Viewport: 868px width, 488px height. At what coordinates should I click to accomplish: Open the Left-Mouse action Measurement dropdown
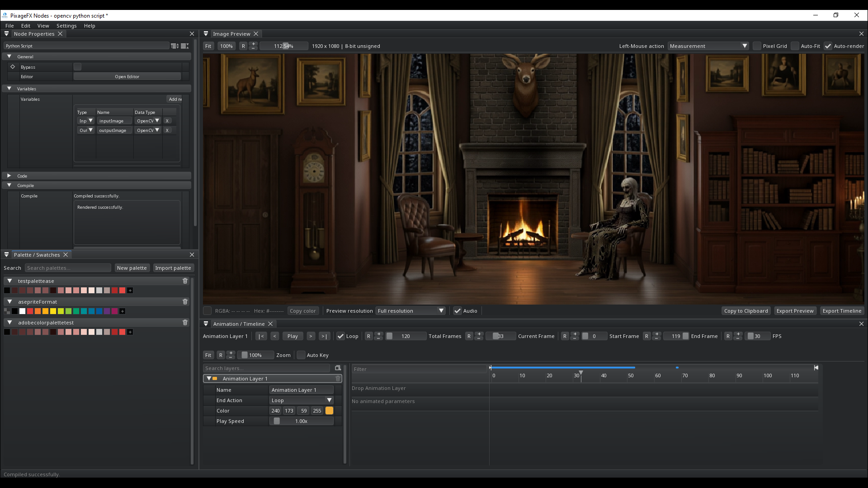click(x=708, y=46)
